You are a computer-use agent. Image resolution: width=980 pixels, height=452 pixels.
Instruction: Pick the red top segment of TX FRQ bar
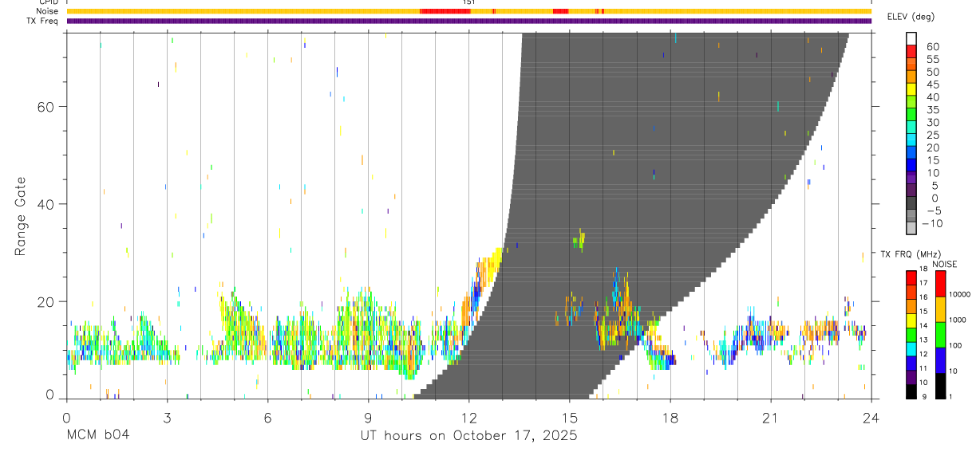tap(911, 277)
